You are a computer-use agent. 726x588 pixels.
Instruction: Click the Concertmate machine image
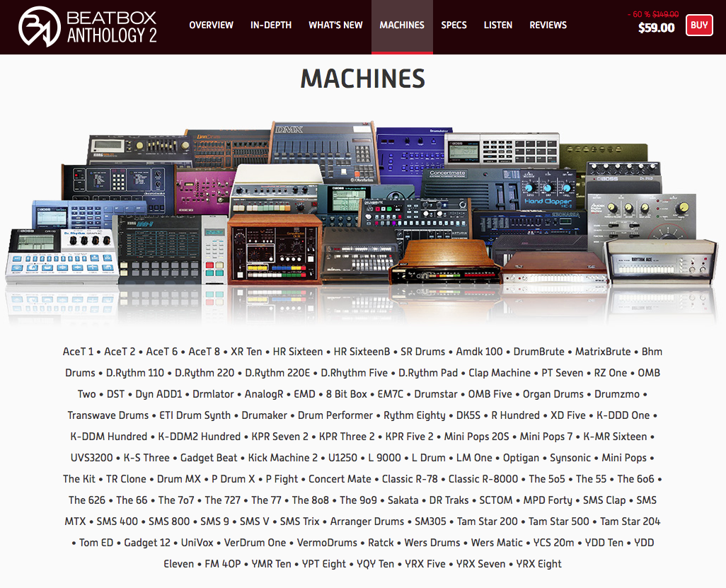(470, 189)
